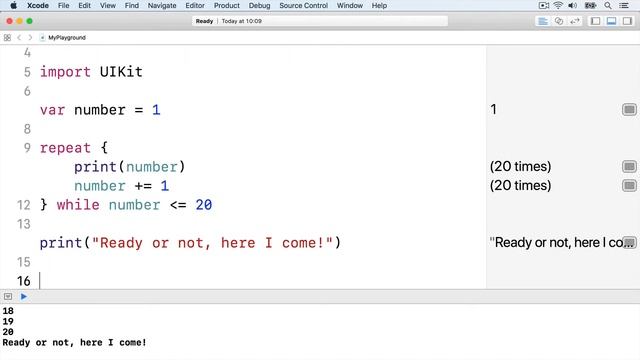Open Spotlight search

[608, 5]
